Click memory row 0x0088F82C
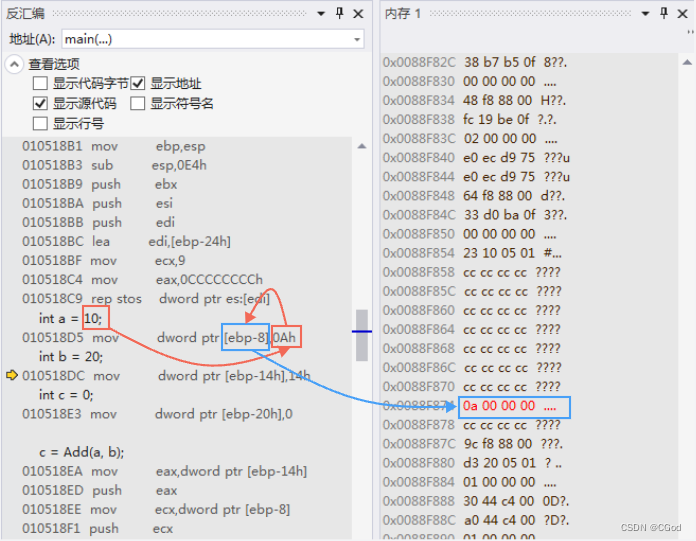The image size is (696, 541). [x=475, y=62]
